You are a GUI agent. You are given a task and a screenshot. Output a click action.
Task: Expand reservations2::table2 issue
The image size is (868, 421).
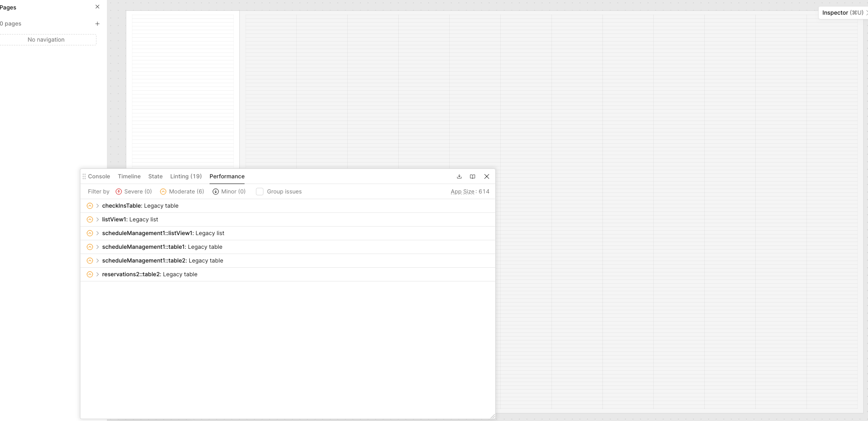[97, 274]
